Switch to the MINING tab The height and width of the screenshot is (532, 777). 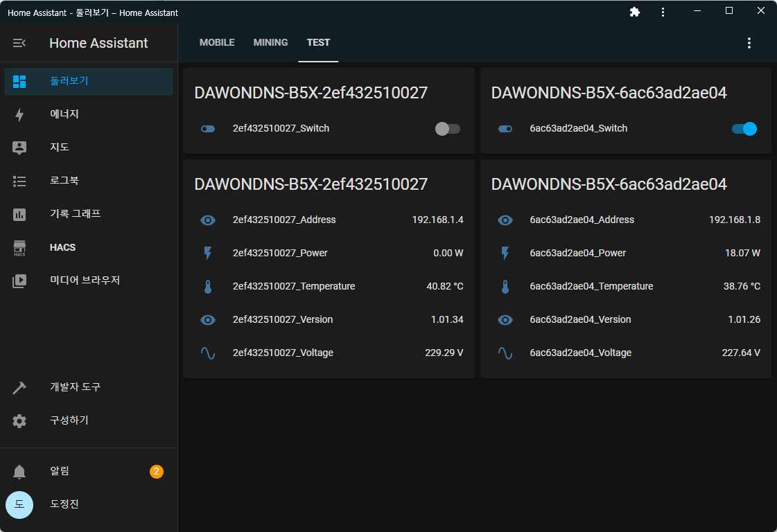270,42
